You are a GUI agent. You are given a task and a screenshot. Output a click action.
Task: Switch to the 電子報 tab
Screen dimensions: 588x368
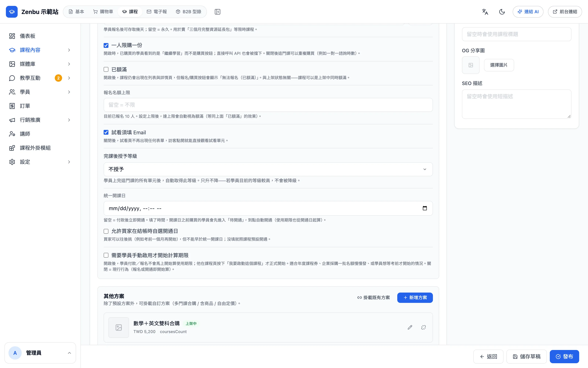[x=157, y=12]
